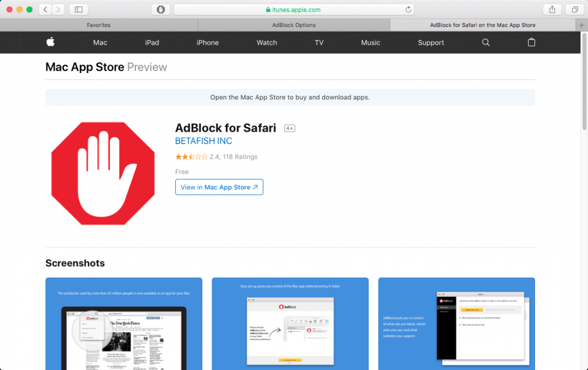Select Support in the Apple navigation
The image size is (588, 370).
pos(431,42)
